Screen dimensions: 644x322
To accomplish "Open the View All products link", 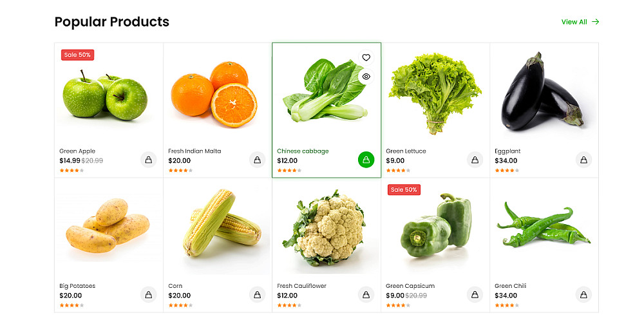I will click(x=580, y=22).
